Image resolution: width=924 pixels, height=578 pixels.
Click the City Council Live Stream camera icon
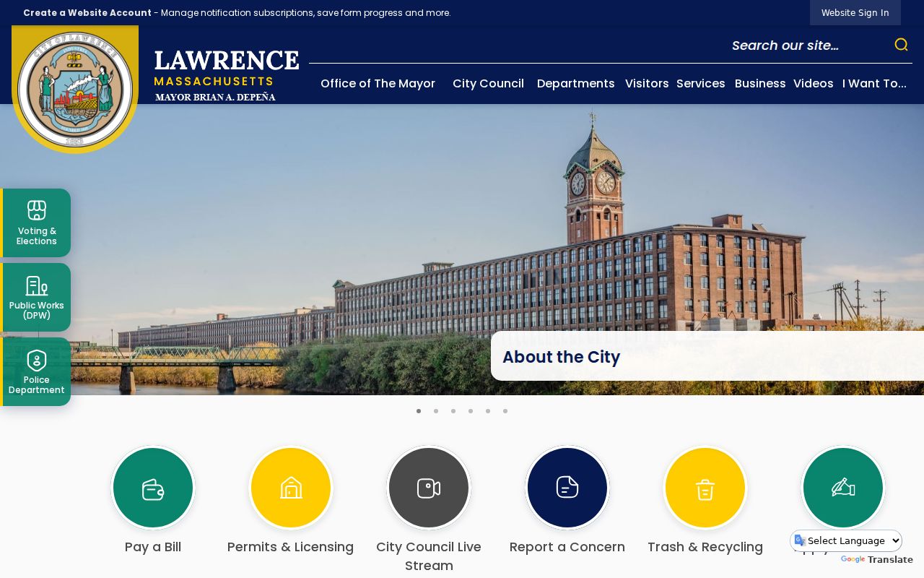point(429,488)
